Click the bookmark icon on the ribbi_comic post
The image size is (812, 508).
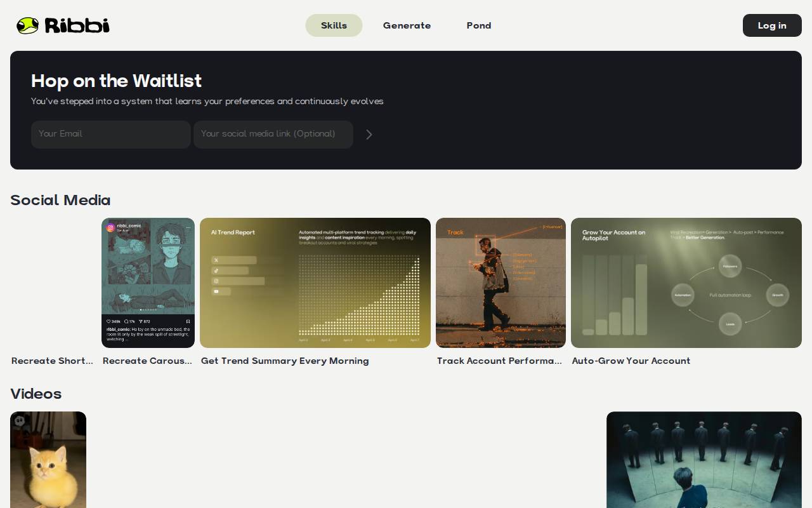(x=188, y=321)
